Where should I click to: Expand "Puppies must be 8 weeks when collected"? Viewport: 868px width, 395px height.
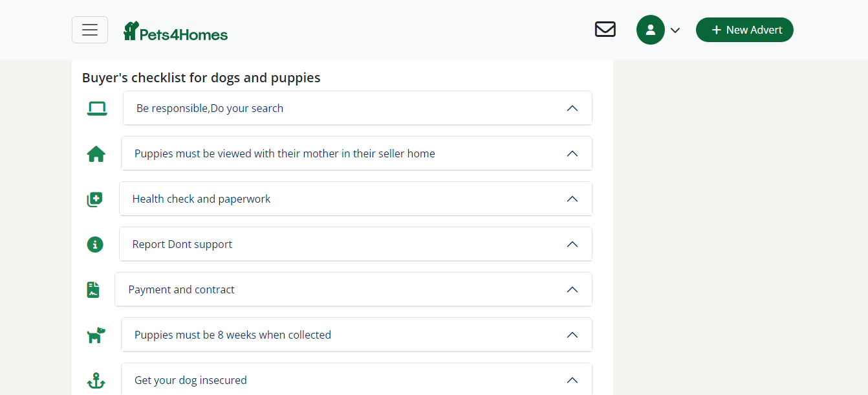[356, 335]
